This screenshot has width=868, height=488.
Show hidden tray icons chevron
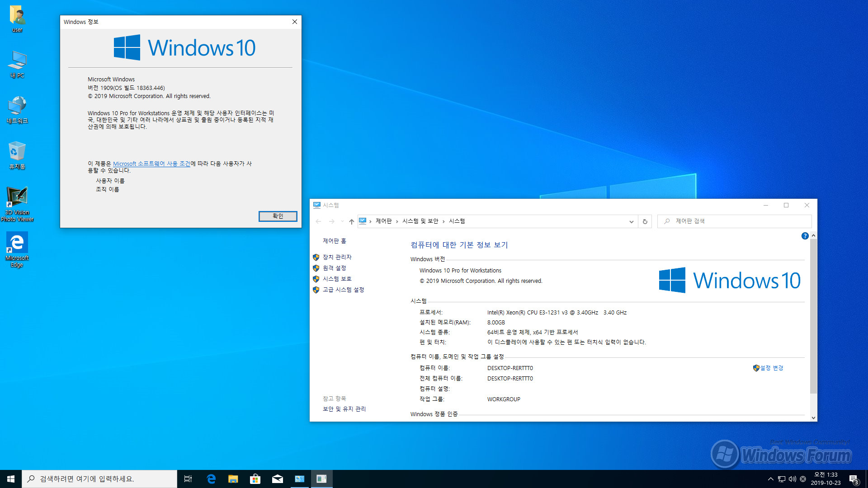(x=771, y=479)
